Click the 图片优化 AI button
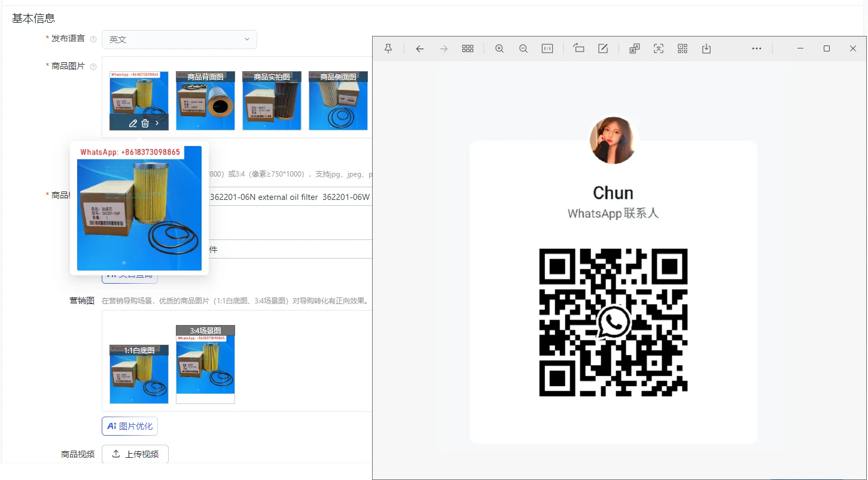The width and height of the screenshot is (868, 480). tap(130, 426)
